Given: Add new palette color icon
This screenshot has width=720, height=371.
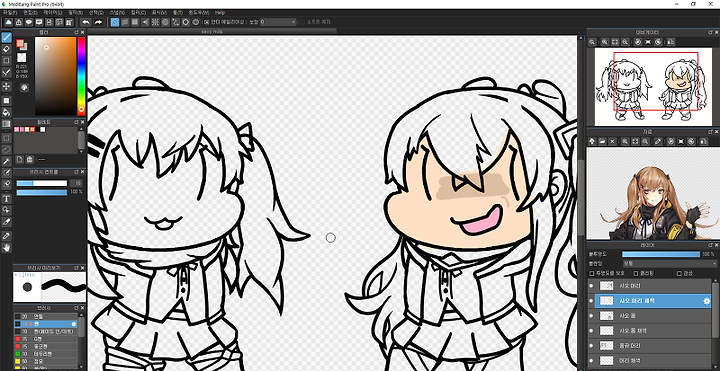Looking at the screenshot, I should point(20,159).
